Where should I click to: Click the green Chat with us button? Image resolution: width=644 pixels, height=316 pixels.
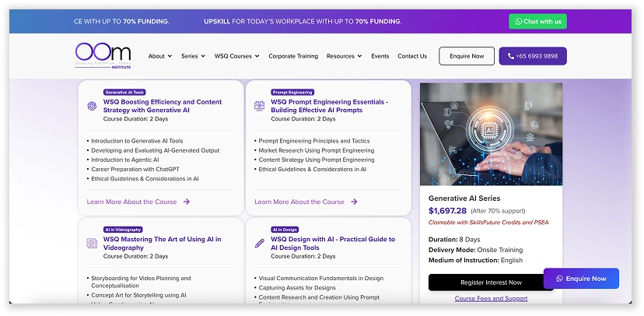tap(537, 21)
